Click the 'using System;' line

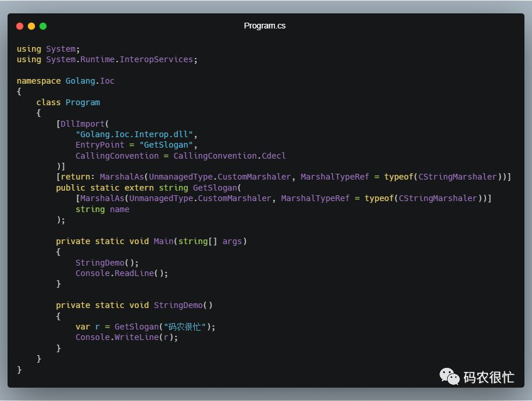coord(48,49)
